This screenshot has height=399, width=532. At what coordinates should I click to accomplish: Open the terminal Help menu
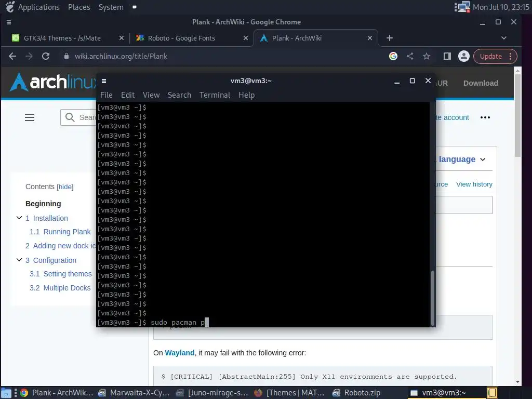pyautogui.click(x=246, y=95)
